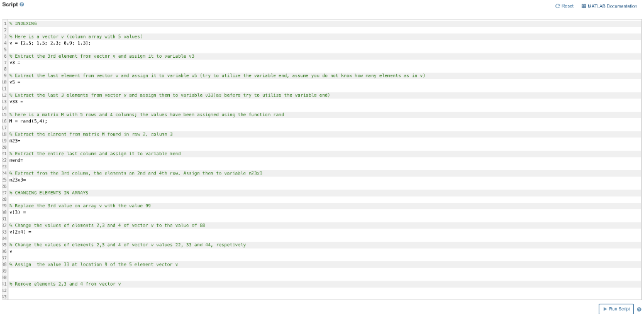The width and height of the screenshot is (644, 314).
Task: Place cursor on line 'v3 ='
Action: [x=15, y=63]
